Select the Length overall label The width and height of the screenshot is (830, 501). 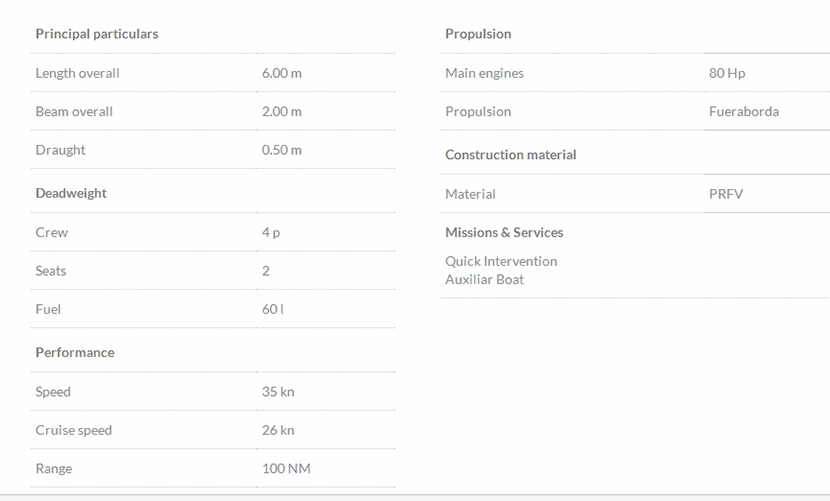[77, 73]
